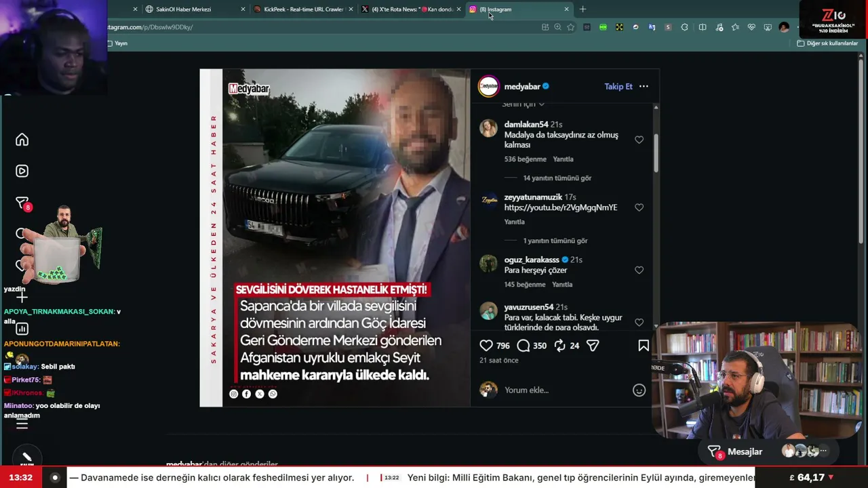Screen dimensions: 868x488
Task: Open the comments bubble showing 350
Action: (x=524, y=346)
